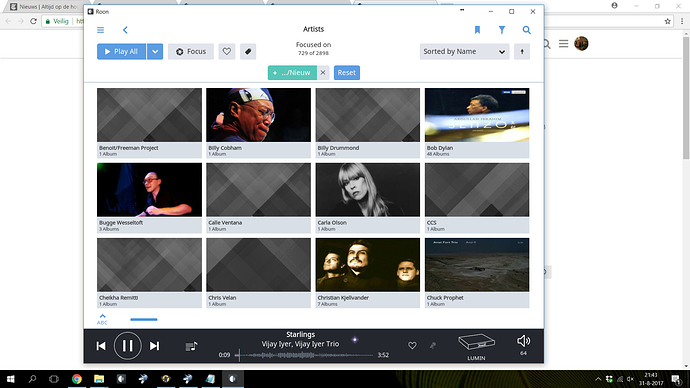Open the Sorted by Name dropdown
The width and height of the screenshot is (690, 388).
tap(464, 51)
